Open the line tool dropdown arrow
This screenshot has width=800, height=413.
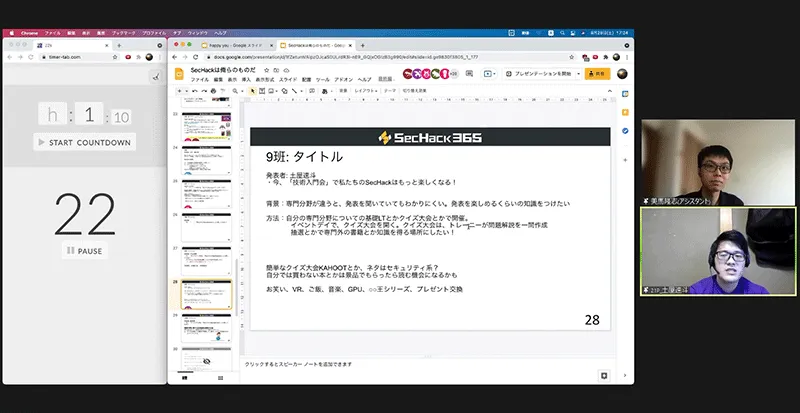[x=301, y=91]
